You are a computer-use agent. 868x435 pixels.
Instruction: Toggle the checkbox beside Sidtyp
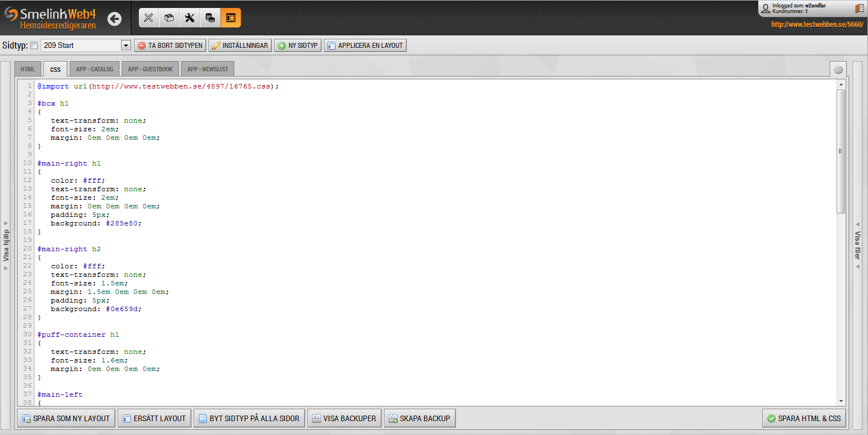[34, 46]
